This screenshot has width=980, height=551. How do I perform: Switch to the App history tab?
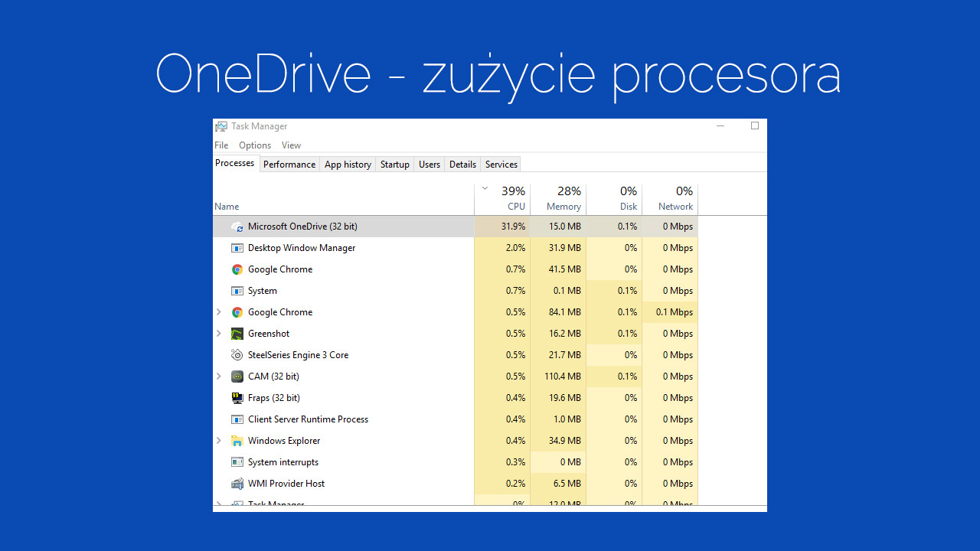coord(348,165)
